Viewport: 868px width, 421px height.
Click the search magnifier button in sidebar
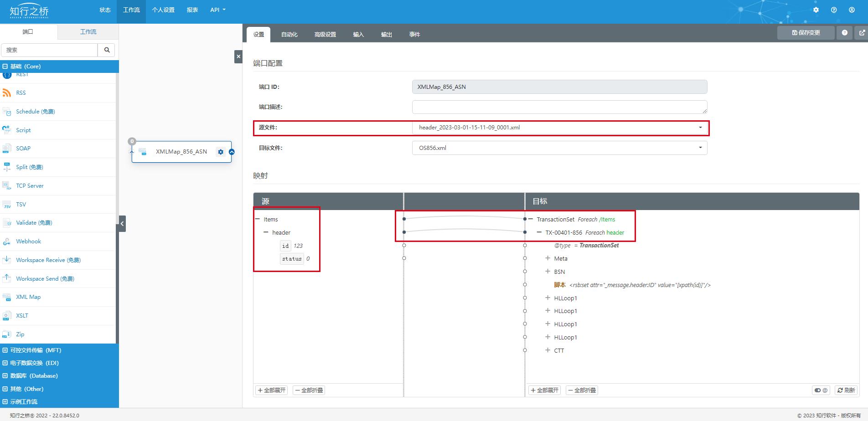(107, 50)
